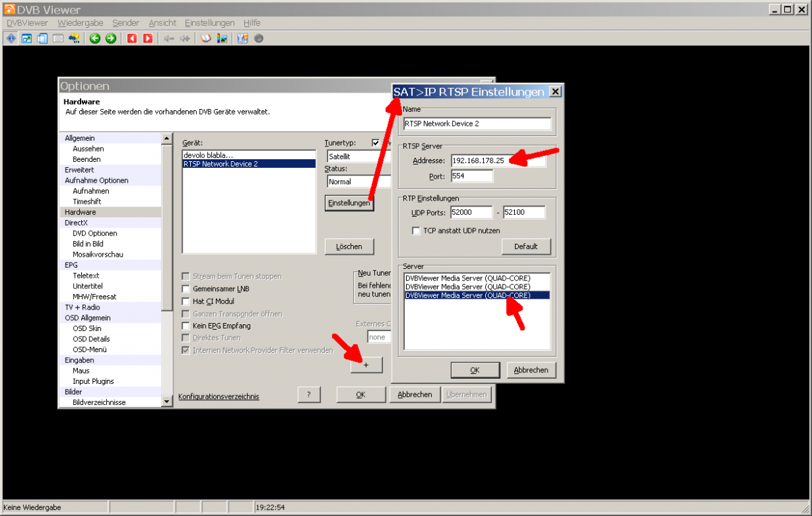Click the volume up speaker icon
The height and width of the screenshot is (516, 812).
point(185,39)
